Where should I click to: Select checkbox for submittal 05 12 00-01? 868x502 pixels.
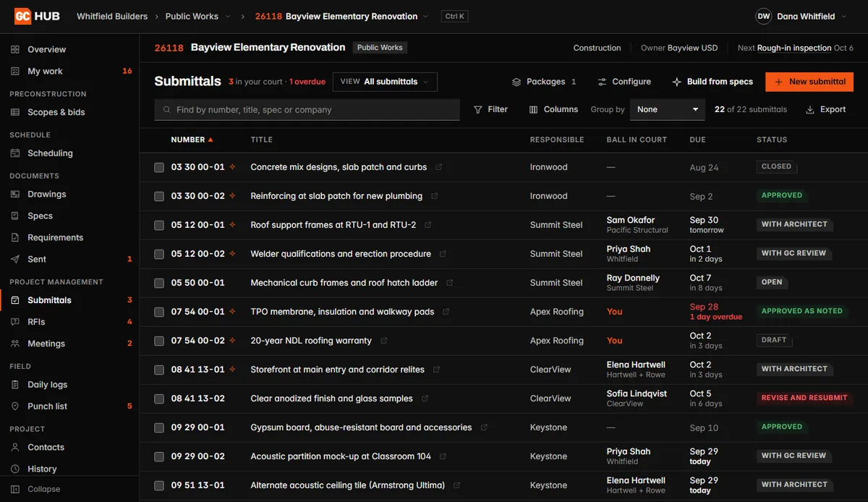point(159,225)
